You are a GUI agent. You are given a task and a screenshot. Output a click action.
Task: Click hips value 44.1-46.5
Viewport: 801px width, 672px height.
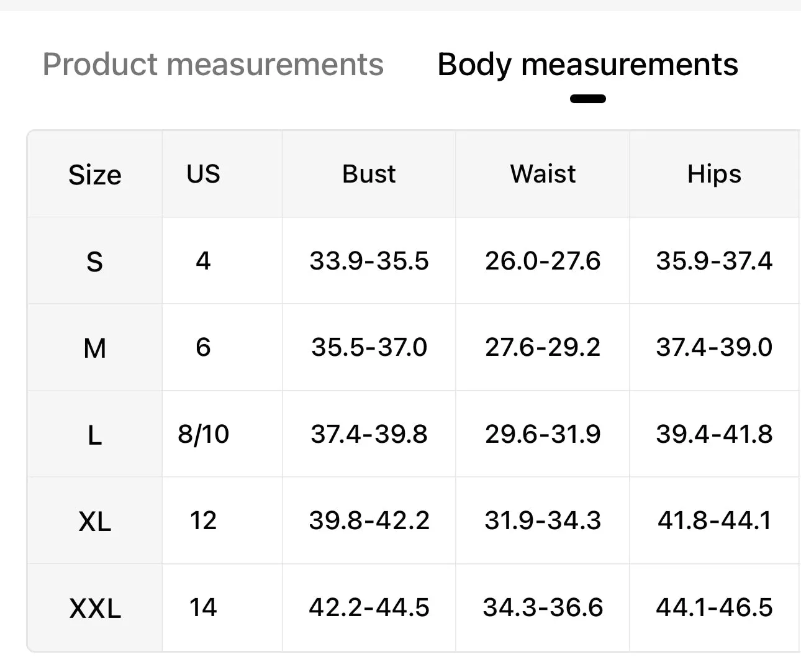pos(714,607)
